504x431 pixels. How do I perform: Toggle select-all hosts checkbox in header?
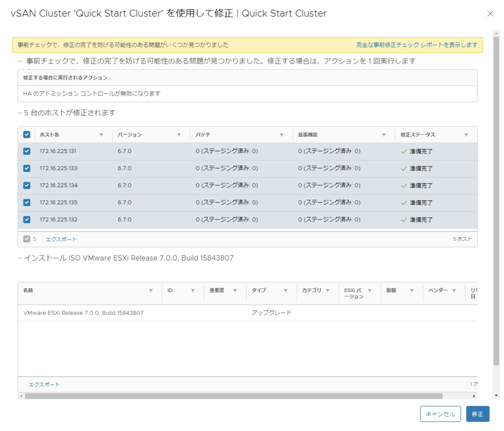pyautogui.click(x=27, y=135)
